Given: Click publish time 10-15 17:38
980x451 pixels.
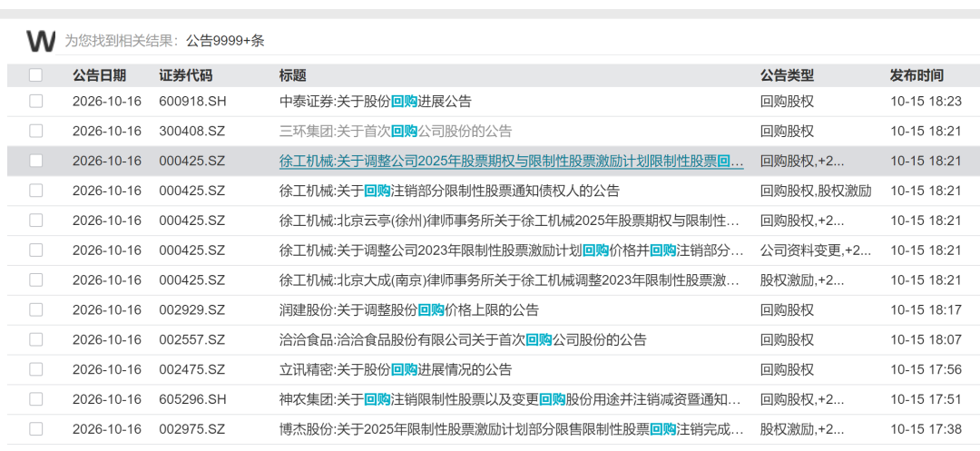Looking at the screenshot, I should [926, 429].
